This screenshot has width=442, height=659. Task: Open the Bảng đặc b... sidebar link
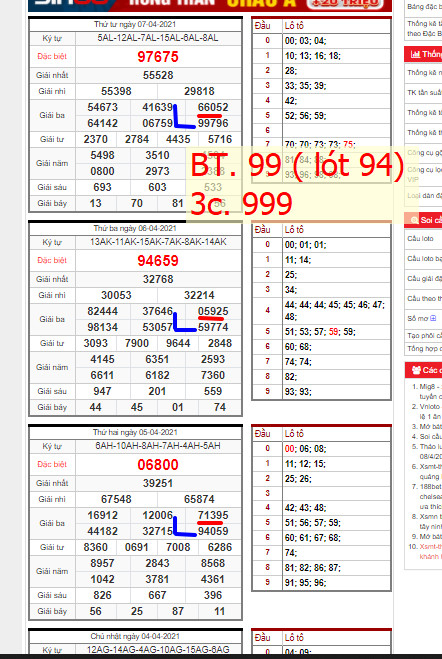(x=424, y=7)
